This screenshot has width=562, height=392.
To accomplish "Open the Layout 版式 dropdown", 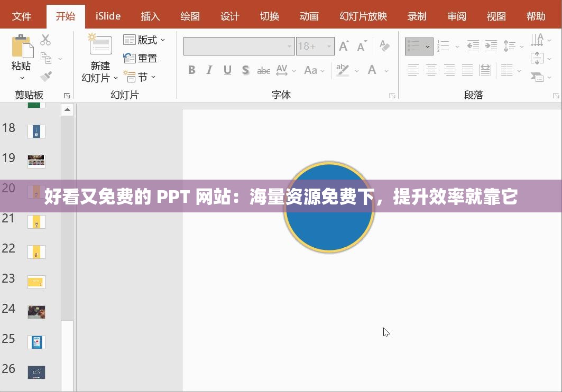I will 144,40.
